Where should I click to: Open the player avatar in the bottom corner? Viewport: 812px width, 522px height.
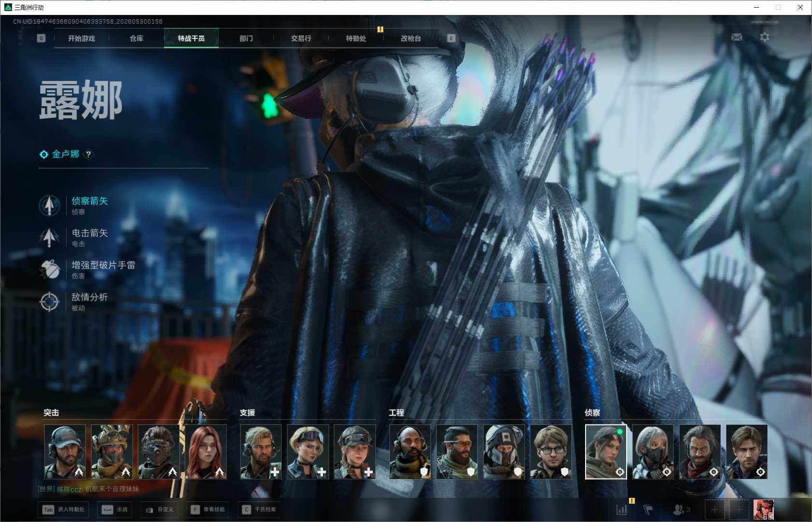click(764, 510)
